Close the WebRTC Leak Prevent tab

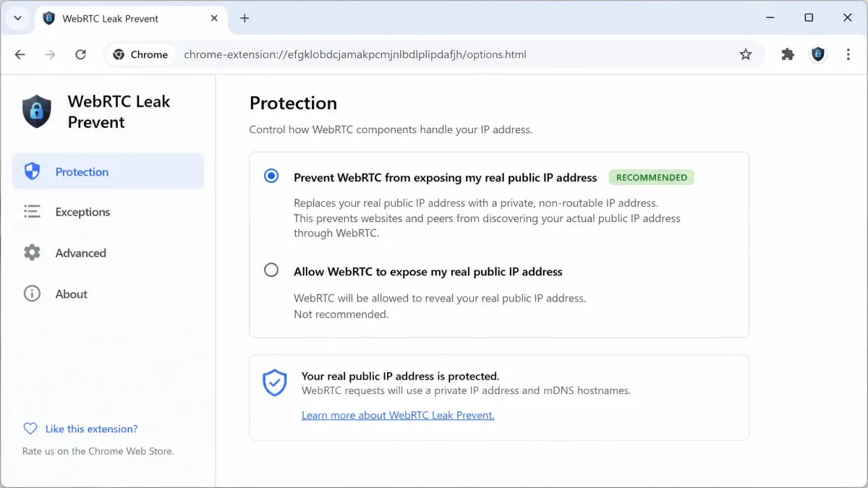tap(214, 18)
